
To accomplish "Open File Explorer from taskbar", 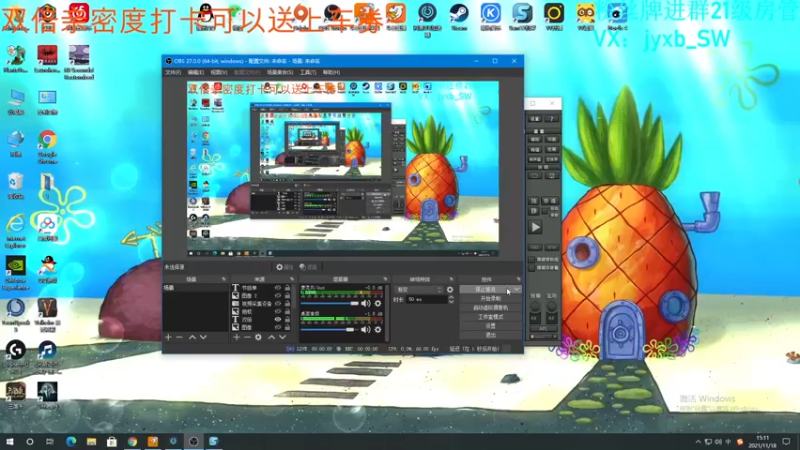I will click(x=91, y=441).
